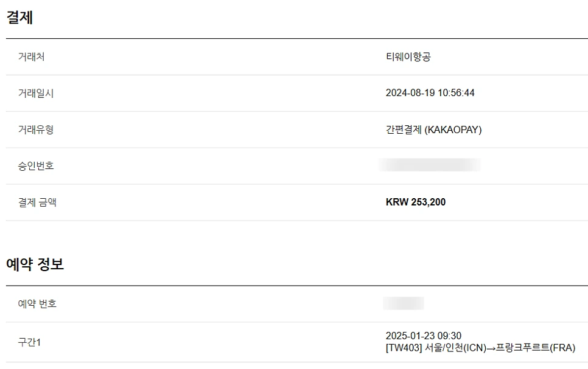588x369 pixels.
Task: Click the 티웨이항공 merchant value
Action: pyautogui.click(x=408, y=57)
